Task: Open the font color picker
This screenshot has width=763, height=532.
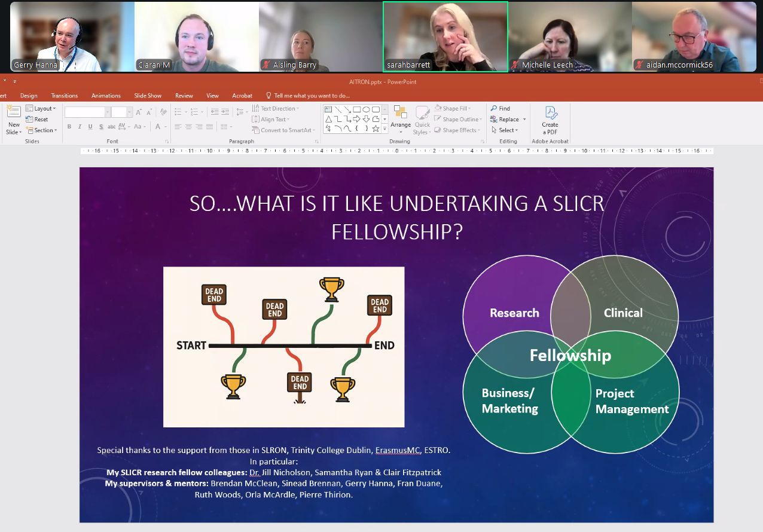Action: [159, 127]
